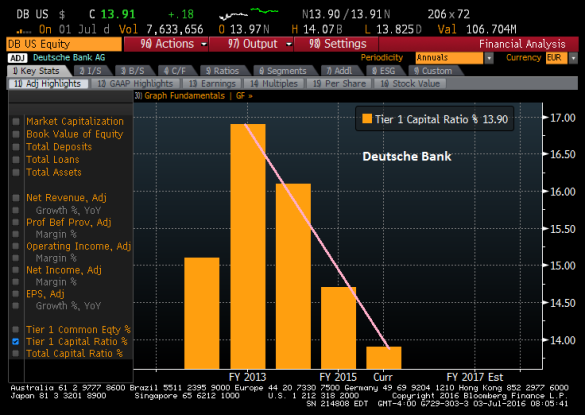Switch to the Addl tab
This screenshot has width=585, height=415.
(x=341, y=71)
